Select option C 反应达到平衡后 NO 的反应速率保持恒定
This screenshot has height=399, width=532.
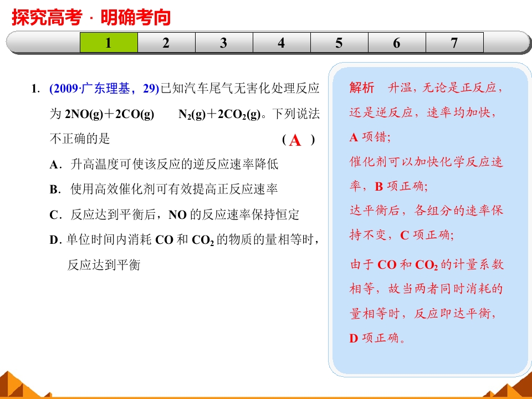(175, 214)
